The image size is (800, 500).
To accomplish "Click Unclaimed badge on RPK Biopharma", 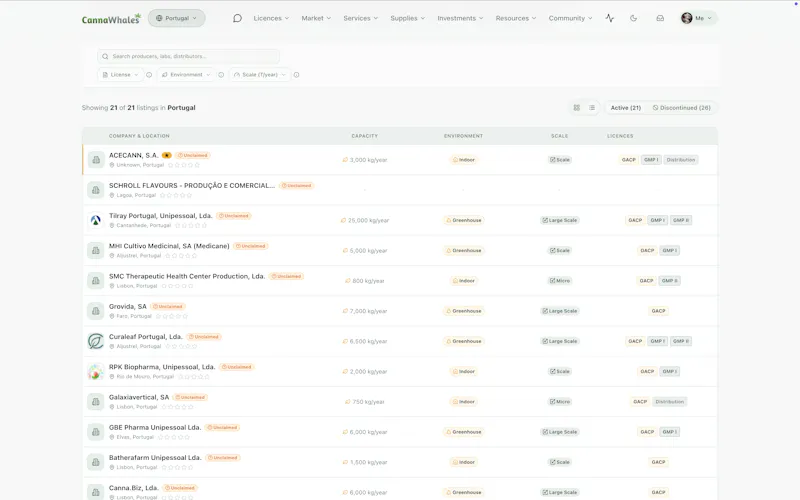I will click(237, 367).
